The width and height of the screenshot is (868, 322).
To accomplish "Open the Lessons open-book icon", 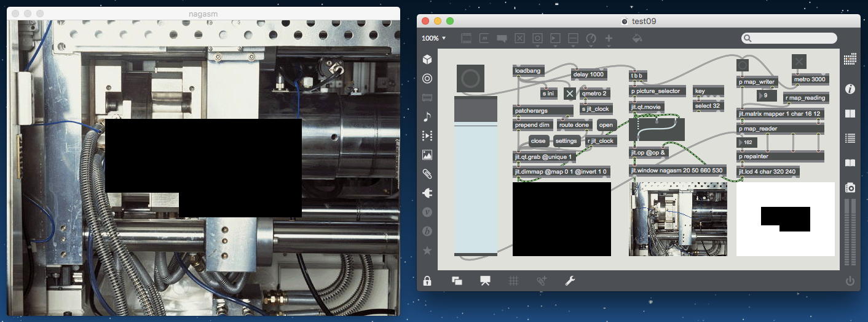I will point(850,163).
